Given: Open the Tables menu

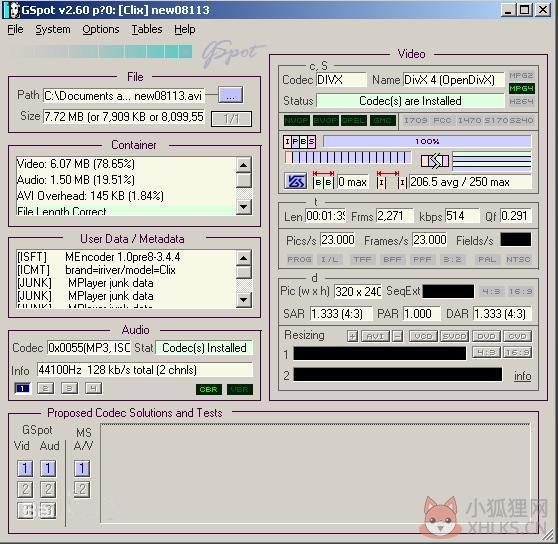Looking at the screenshot, I should pyautogui.click(x=147, y=30).
